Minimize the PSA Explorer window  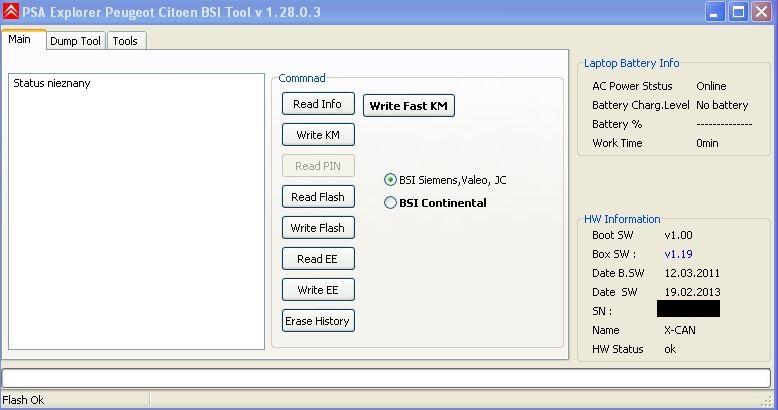point(716,13)
